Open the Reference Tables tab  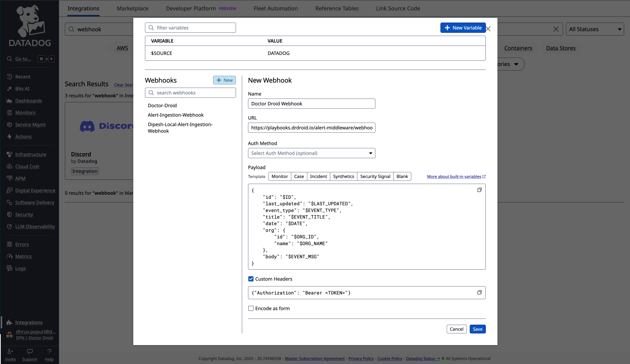(x=337, y=8)
